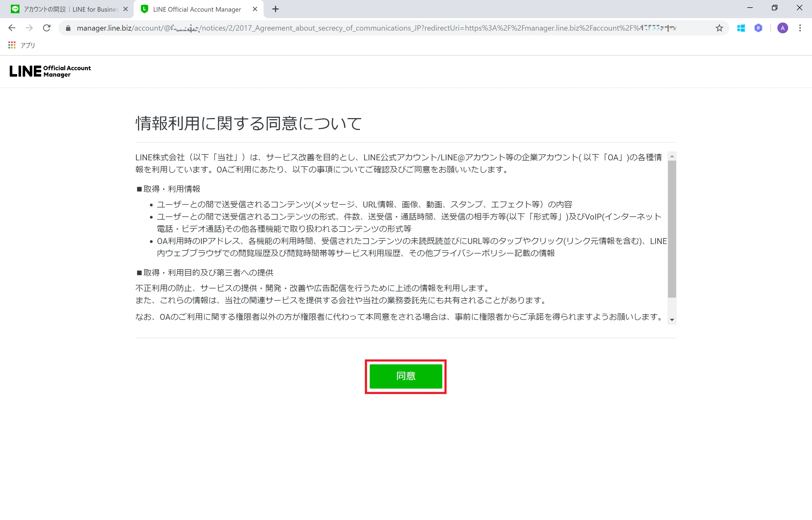This screenshot has width=812, height=520.
Task: Click the browser forward arrow
Action: point(29,28)
